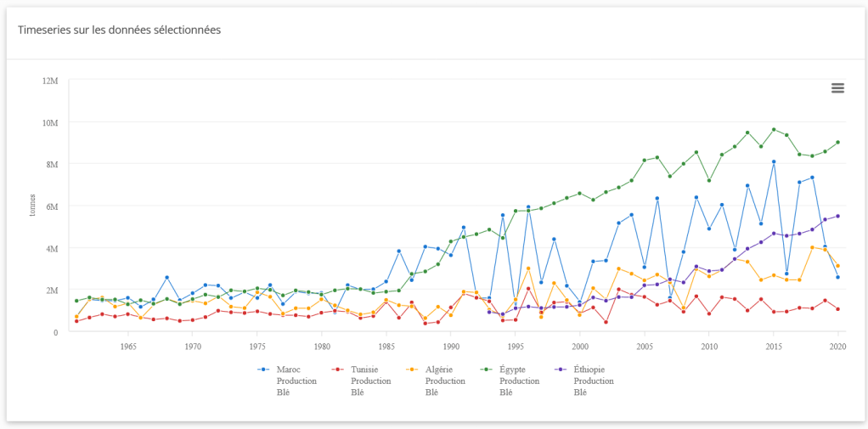Click the blue Maroc legend marker
The width and height of the screenshot is (868, 429).
(264, 370)
